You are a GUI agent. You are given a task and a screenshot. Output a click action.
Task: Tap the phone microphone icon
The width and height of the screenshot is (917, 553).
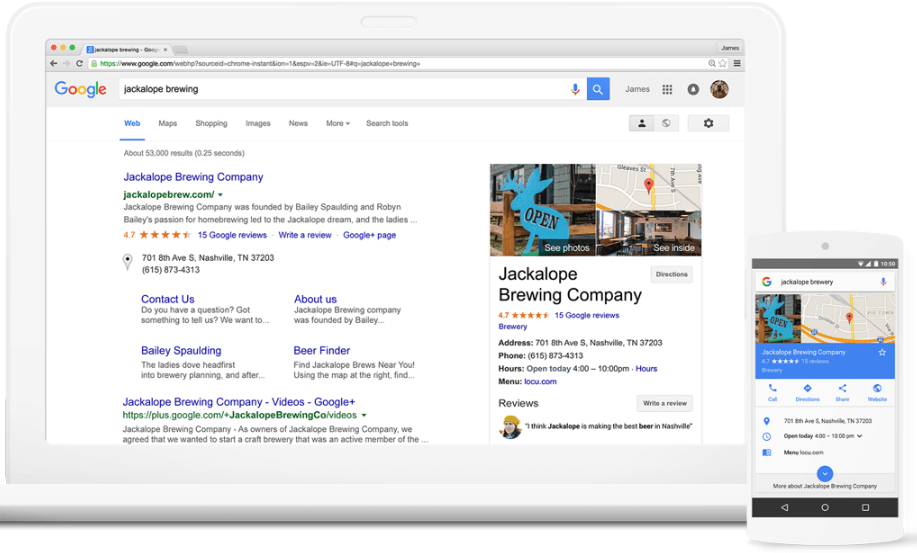883,282
